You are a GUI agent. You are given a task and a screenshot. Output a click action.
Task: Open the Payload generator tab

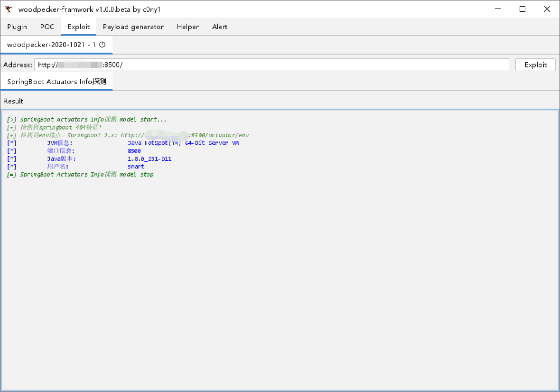pyautogui.click(x=133, y=27)
